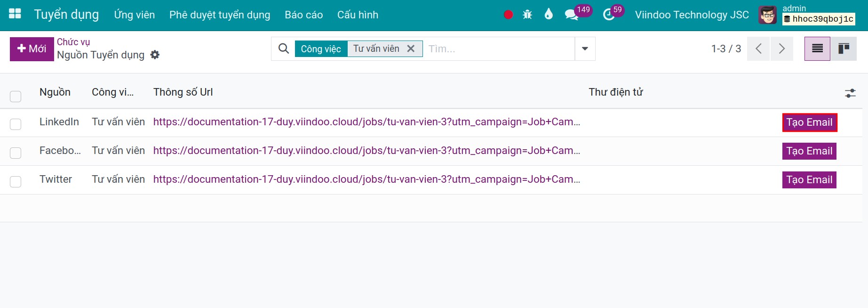Sort by Nguồn column header
The image size is (868, 308).
(x=55, y=92)
